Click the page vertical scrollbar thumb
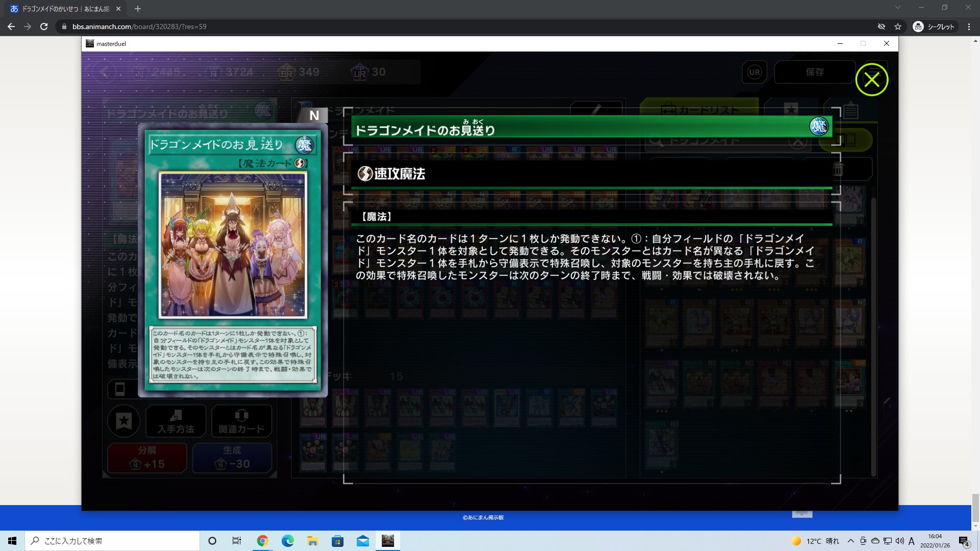Image resolution: width=980 pixels, height=551 pixels. tap(975, 508)
